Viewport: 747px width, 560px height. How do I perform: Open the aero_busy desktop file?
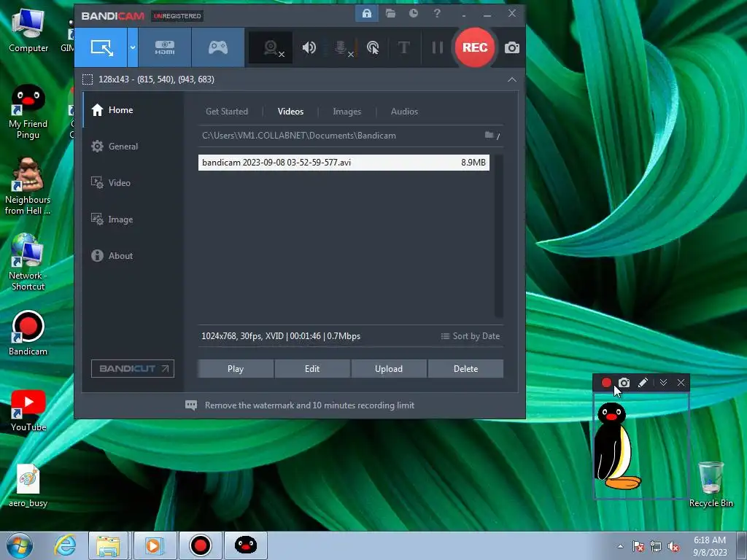(28, 486)
